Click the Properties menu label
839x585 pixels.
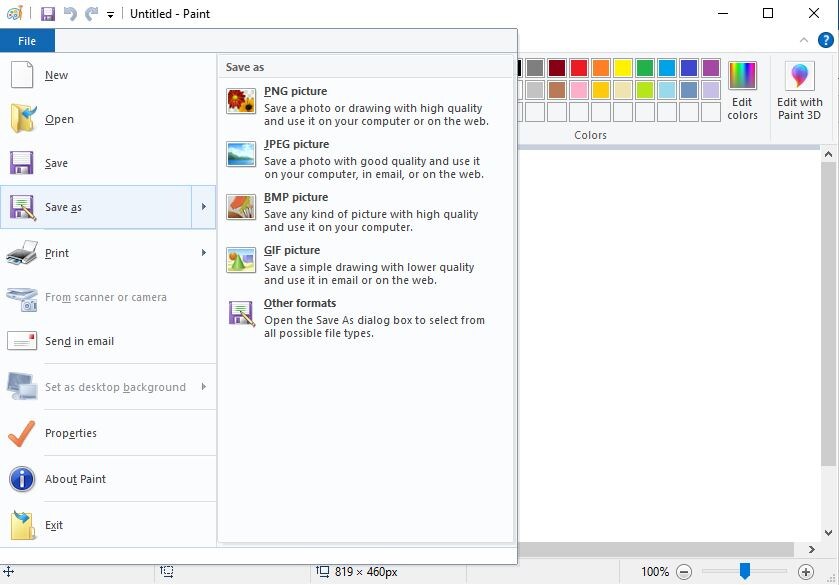click(x=71, y=433)
